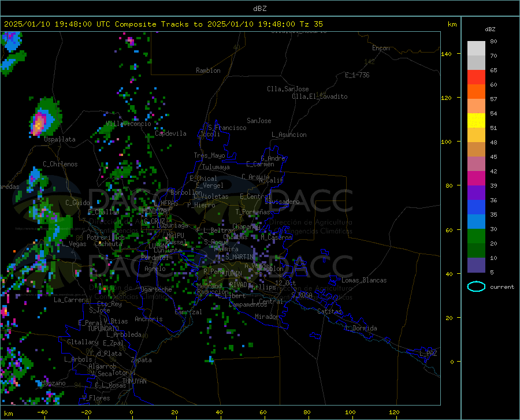Screen dimensions: 520x420
Task: Click the Ugarteche label
Action: coord(156,289)
